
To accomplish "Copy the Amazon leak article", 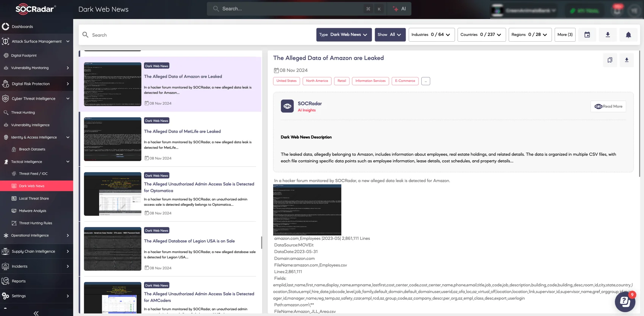I will (610, 60).
